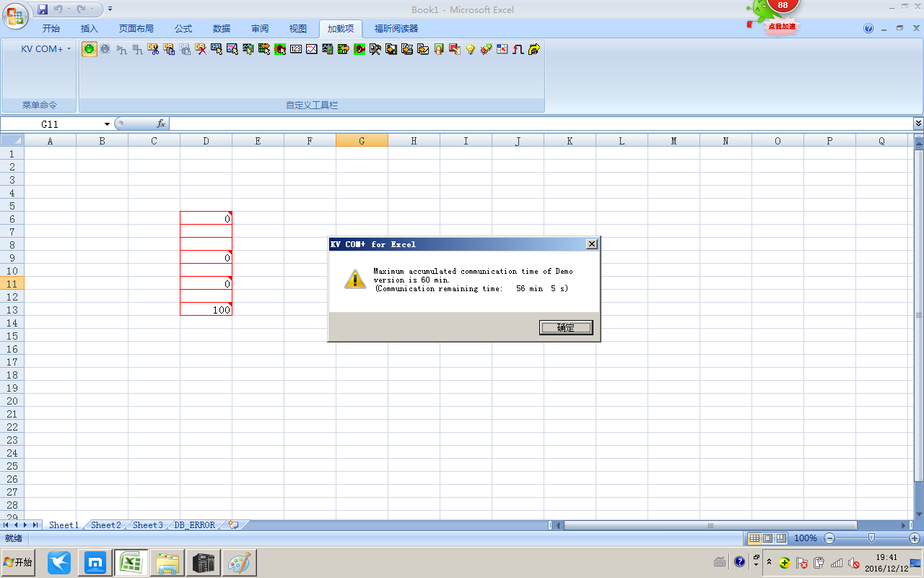Click the Excel help question mark icon
Viewport: 924px width, 578px height.
pos(868,29)
